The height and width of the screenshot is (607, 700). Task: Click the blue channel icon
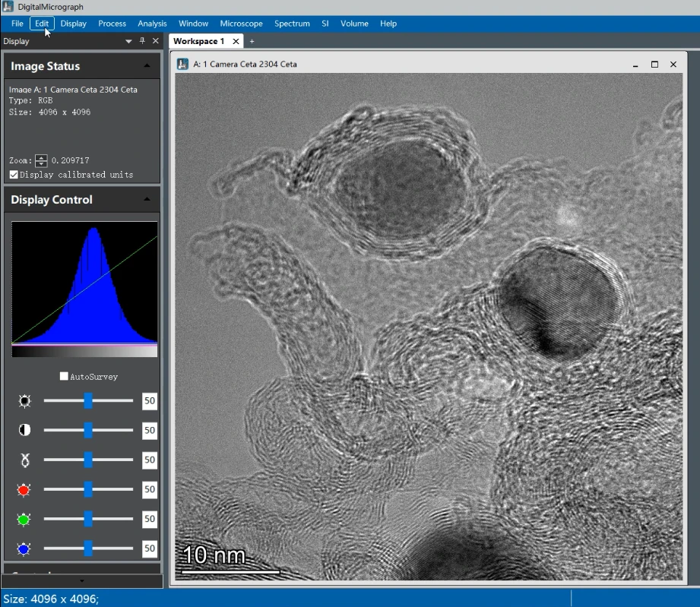[x=24, y=549]
